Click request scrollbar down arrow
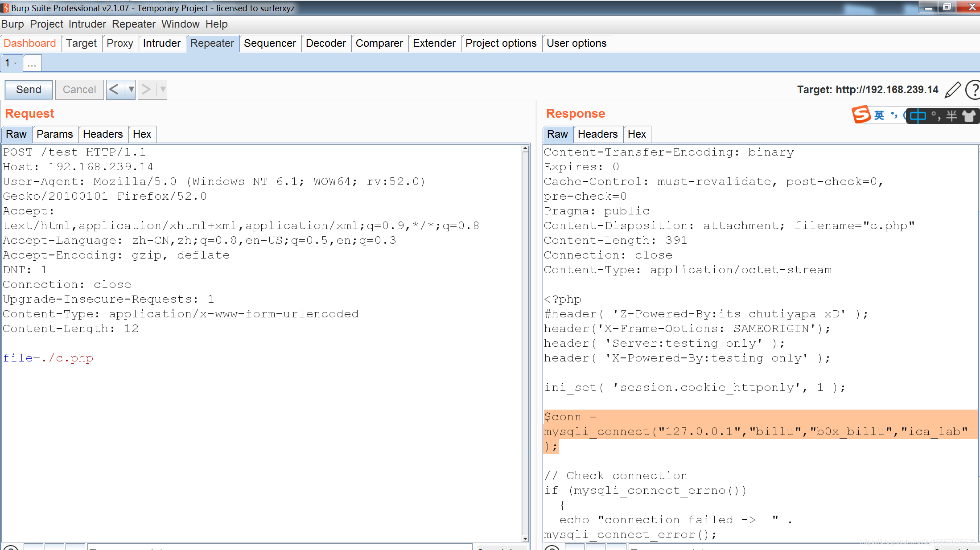The height and width of the screenshot is (550, 980). click(x=525, y=538)
